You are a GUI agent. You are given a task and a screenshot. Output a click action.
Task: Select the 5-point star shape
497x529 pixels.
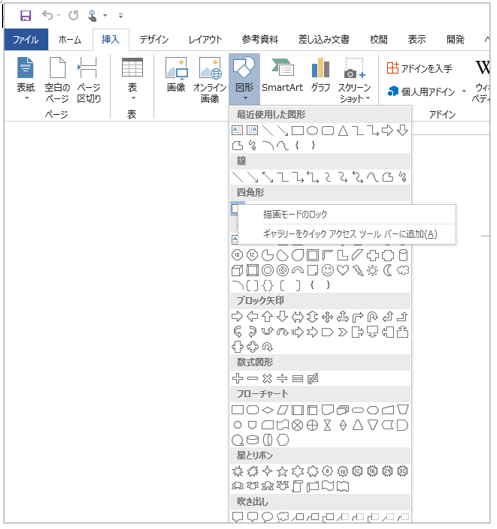pos(282,471)
